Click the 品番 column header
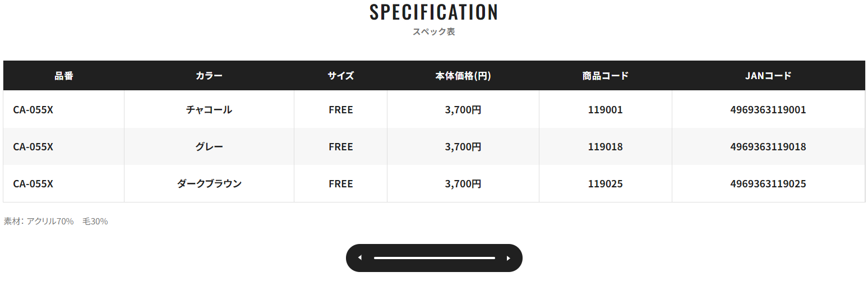The image size is (868, 281). pyautogui.click(x=64, y=76)
